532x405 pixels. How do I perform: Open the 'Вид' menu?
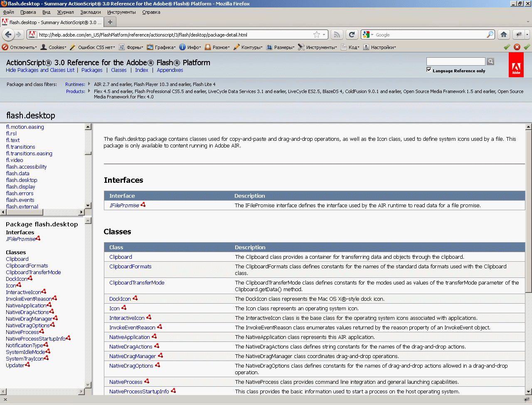46,12
